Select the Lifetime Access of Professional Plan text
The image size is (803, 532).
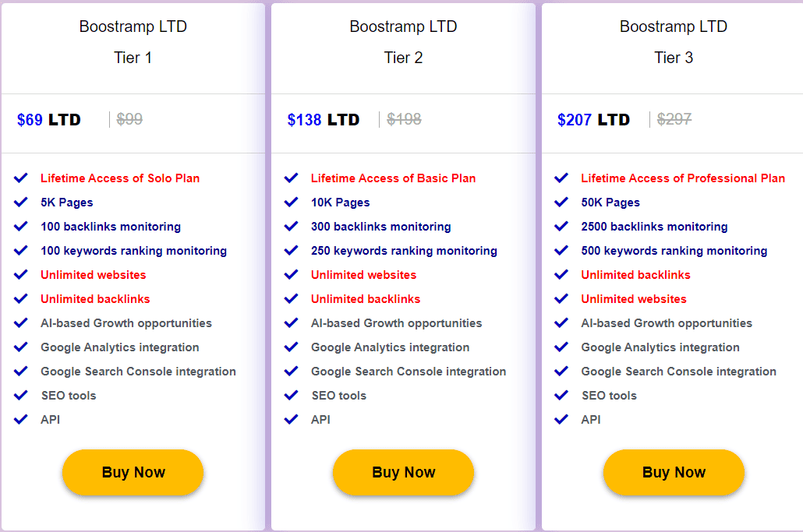point(683,178)
